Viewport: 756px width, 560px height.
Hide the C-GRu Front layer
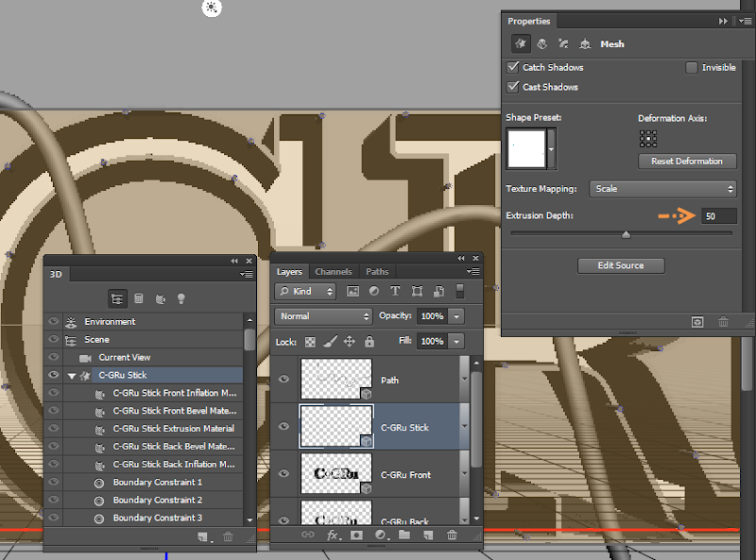coord(283,474)
